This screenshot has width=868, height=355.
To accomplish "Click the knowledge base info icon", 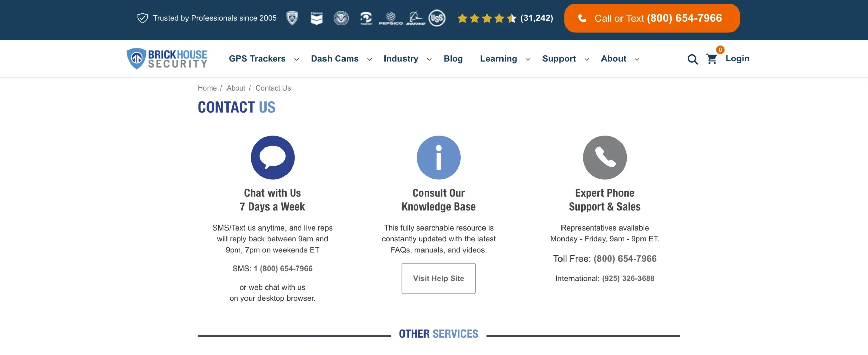I will (438, 157).
